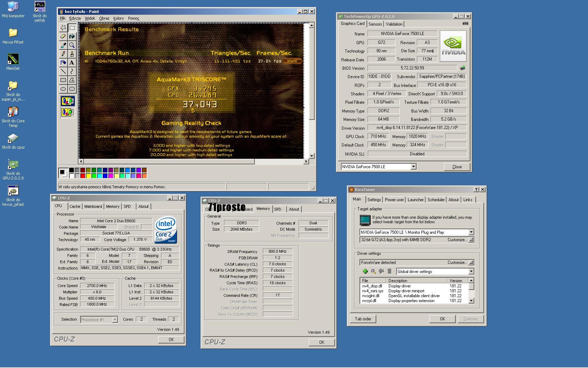Viewport: 588px width, 368px height.
Task: Pick the black color swatch in Paint palette
Action: tap(71, 170)
